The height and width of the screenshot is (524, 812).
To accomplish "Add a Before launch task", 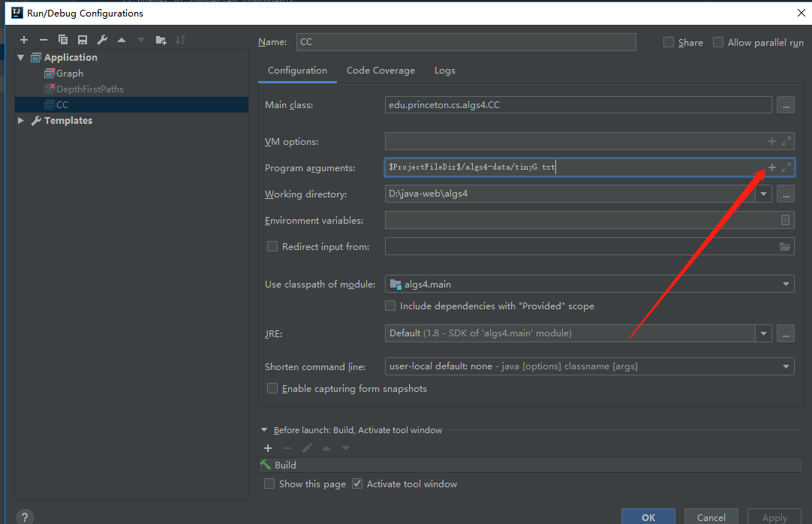I will pos(268,448).
